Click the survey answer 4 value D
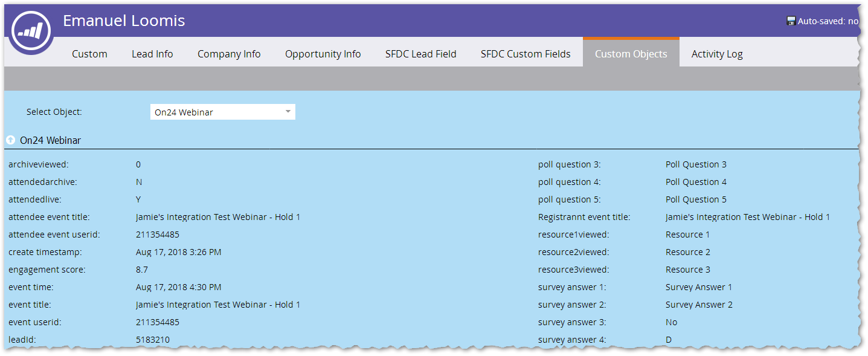 pyautogui.click(x=669, y=340)
